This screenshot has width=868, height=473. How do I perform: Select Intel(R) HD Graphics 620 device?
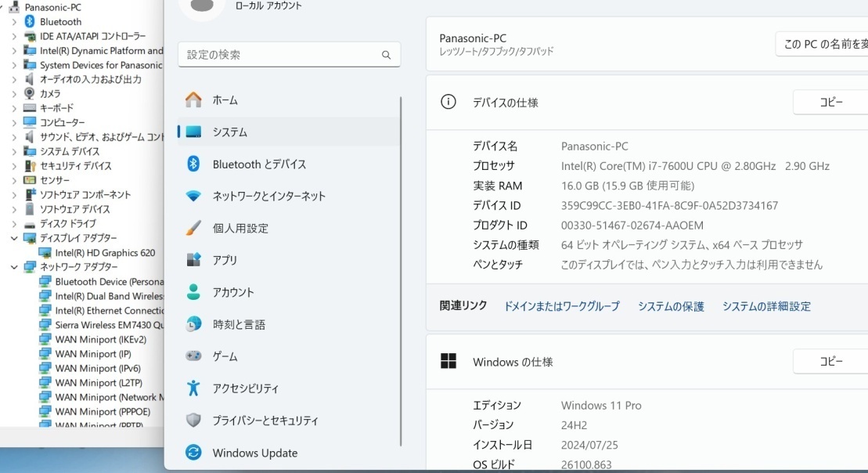click(x=105, y=253)
